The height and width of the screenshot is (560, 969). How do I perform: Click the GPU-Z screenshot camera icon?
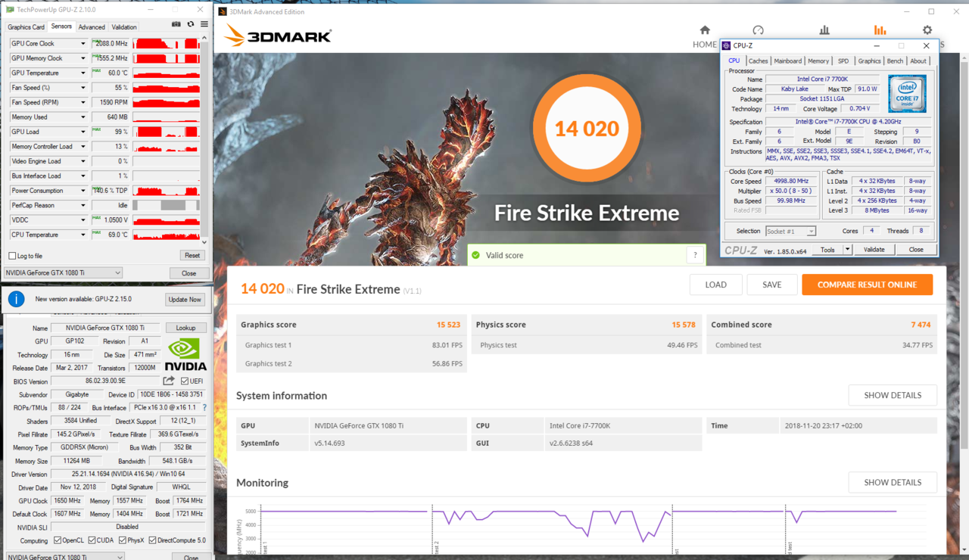176,24
